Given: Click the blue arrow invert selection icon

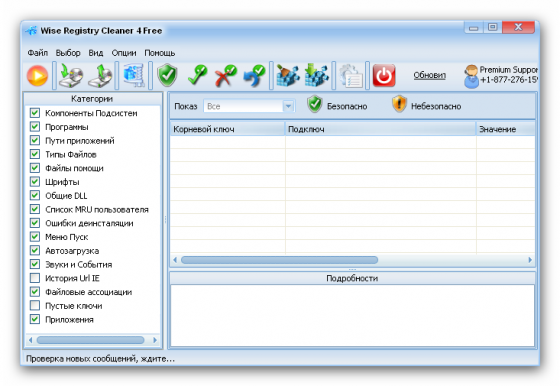Looking at the screenshot, I should click(x=254, y=75).
